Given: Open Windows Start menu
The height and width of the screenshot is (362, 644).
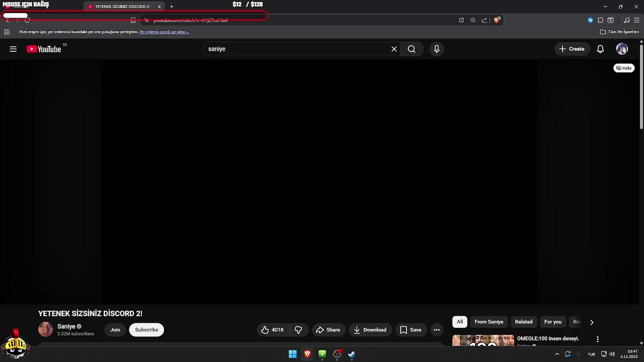Looking at the screenshot, I should coord(293,354).
